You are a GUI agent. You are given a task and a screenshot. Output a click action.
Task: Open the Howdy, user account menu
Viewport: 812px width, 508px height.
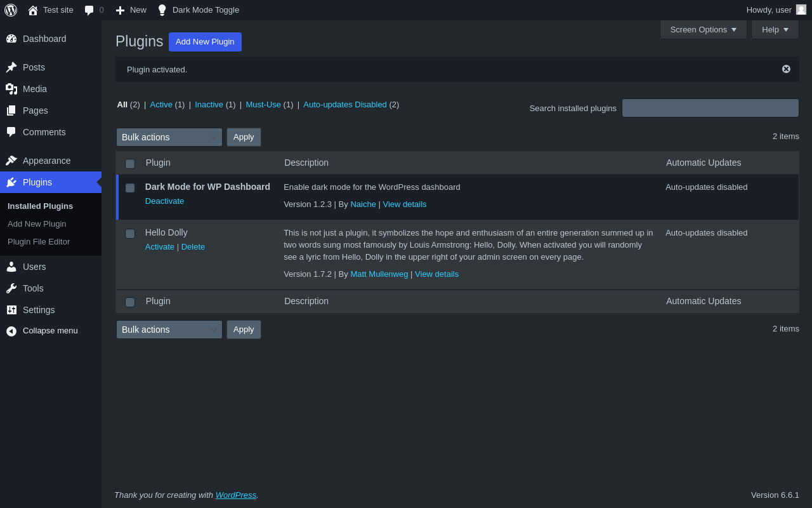(x=776, y=10)
